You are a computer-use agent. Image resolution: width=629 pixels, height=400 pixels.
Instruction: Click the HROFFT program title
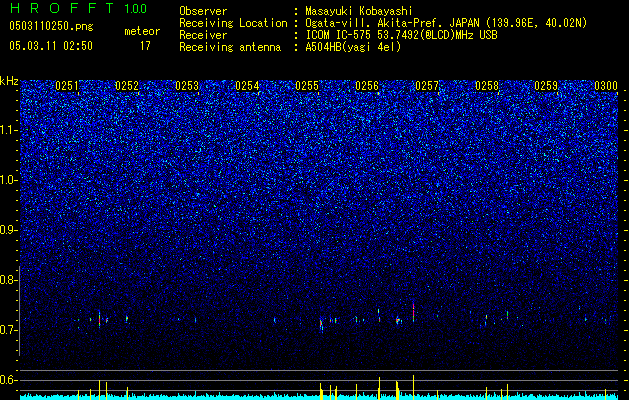(x=62, y=8)
